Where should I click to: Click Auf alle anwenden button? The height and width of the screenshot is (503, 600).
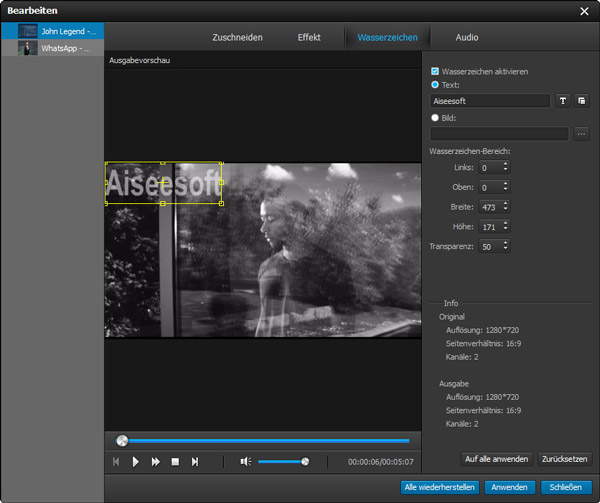point(496,459)
